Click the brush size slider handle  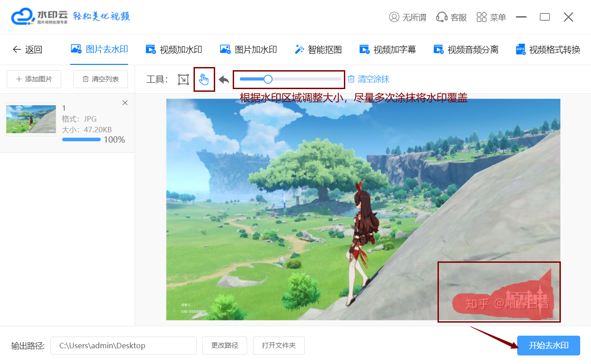[268, 79]
